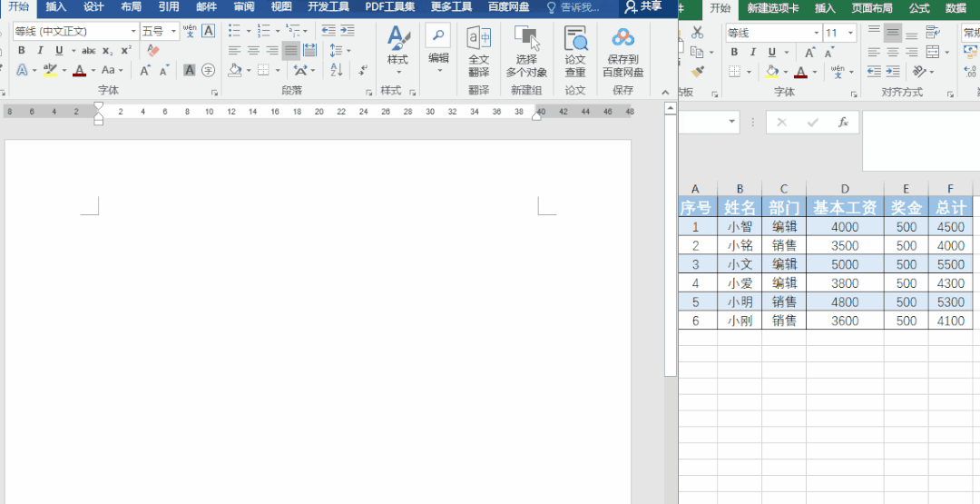Click Increase Indent icon in Word
Image resolution: width=980 pixels, height=504 pixels.
(348, 31)
